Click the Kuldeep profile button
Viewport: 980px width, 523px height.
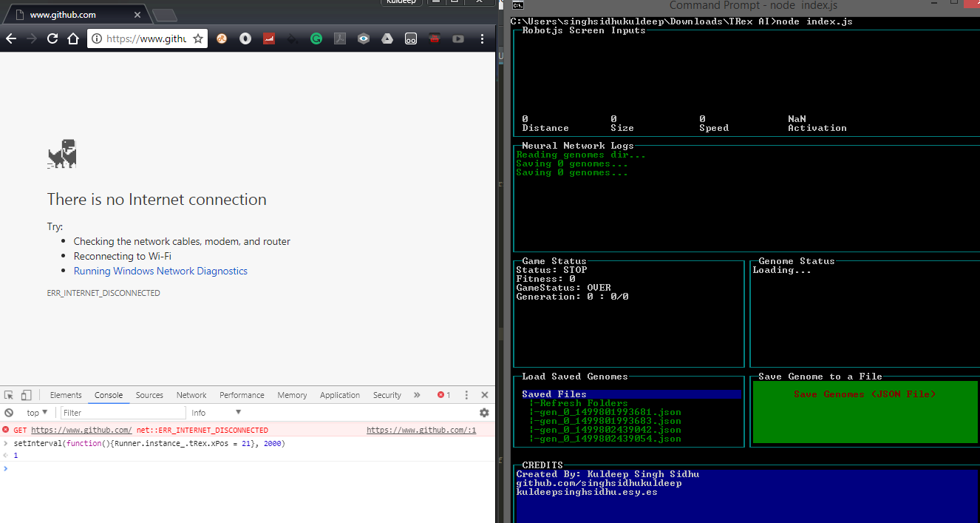pos(403,3)
